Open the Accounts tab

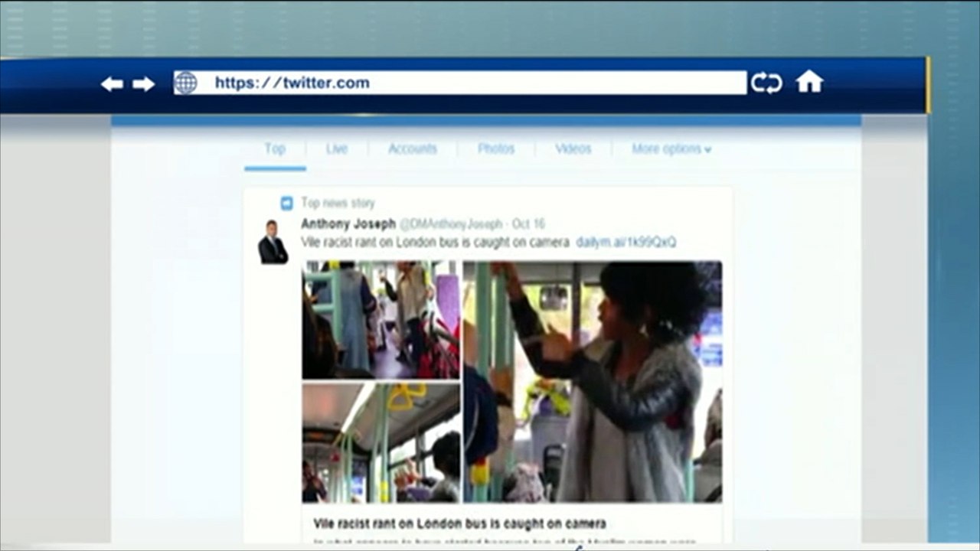(x=413, y=149)
